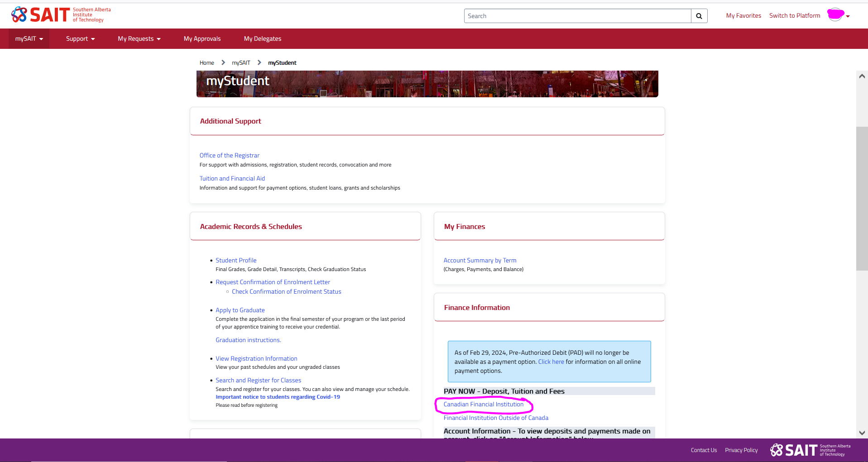
Task: Open My Favorites link
Action: click(743, 16)
